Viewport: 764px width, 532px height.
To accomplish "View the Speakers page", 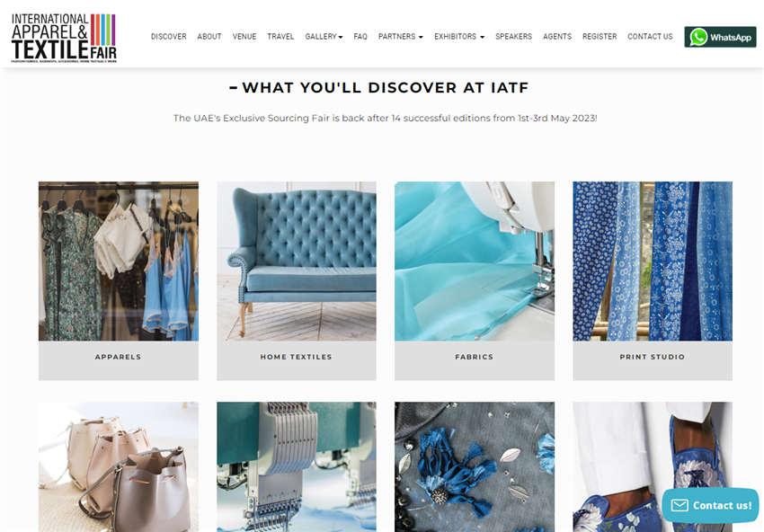I will (x=513, y=37).
